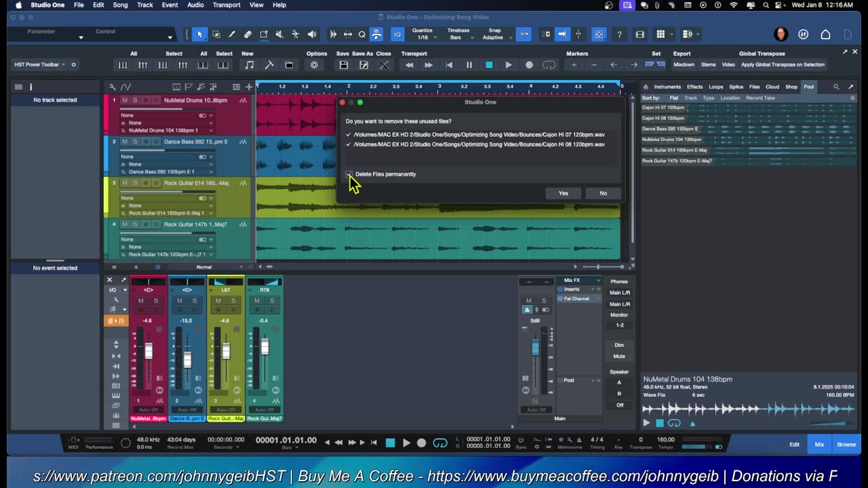Open the track inspector i icon
Viewport: 868px width, 488px height.
(x=31, y=87)
